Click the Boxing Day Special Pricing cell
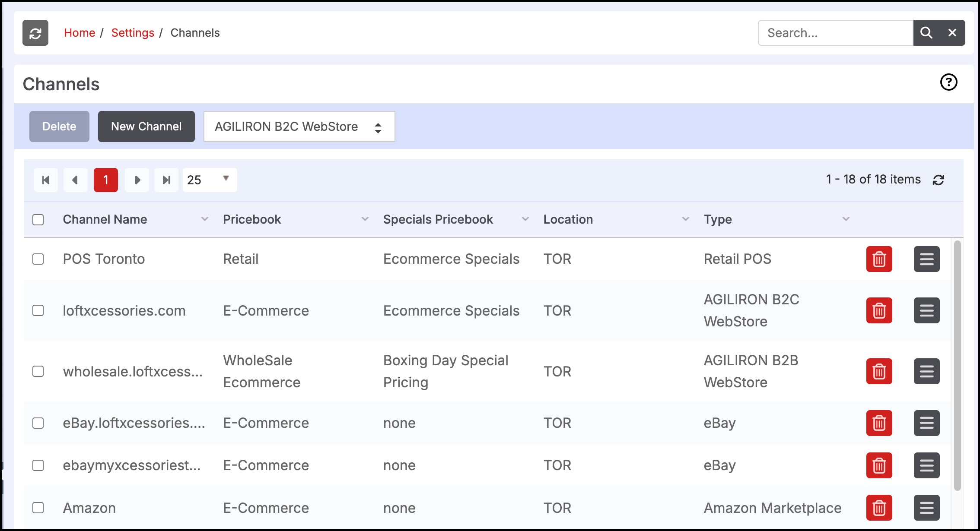This screenshot has width=980, height=531. pos(446,371)
